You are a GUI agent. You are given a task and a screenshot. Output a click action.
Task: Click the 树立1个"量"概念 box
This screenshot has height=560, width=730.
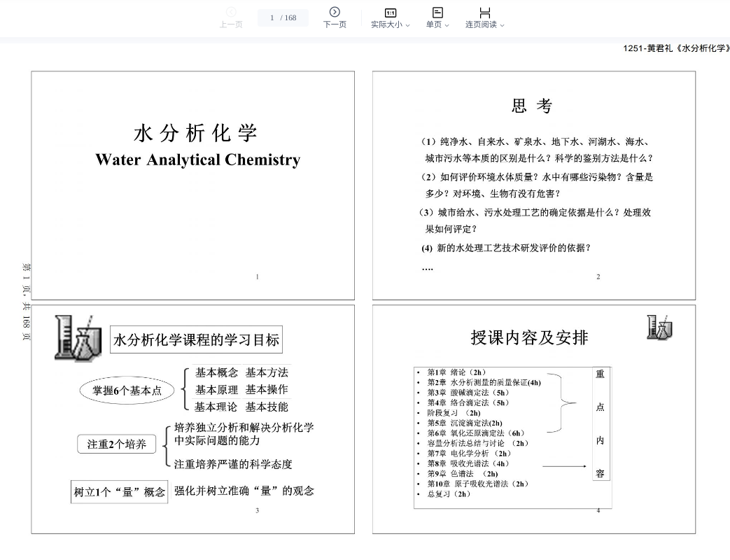point(120,492)
